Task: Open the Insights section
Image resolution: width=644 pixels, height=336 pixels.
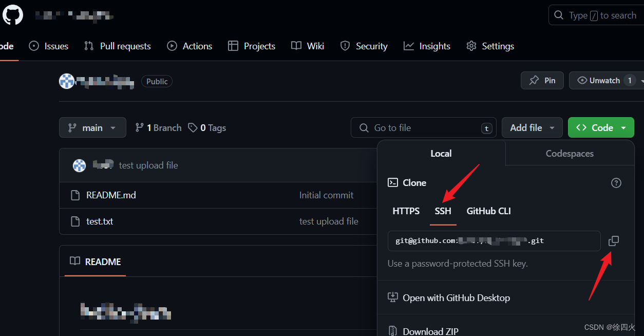Action: click(x=427, y=46)
